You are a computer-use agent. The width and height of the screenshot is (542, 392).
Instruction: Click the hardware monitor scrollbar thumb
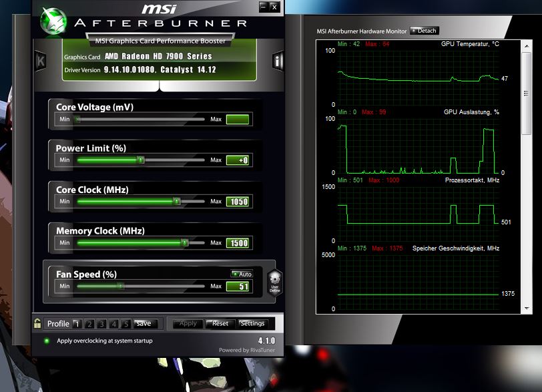[527, 93]
